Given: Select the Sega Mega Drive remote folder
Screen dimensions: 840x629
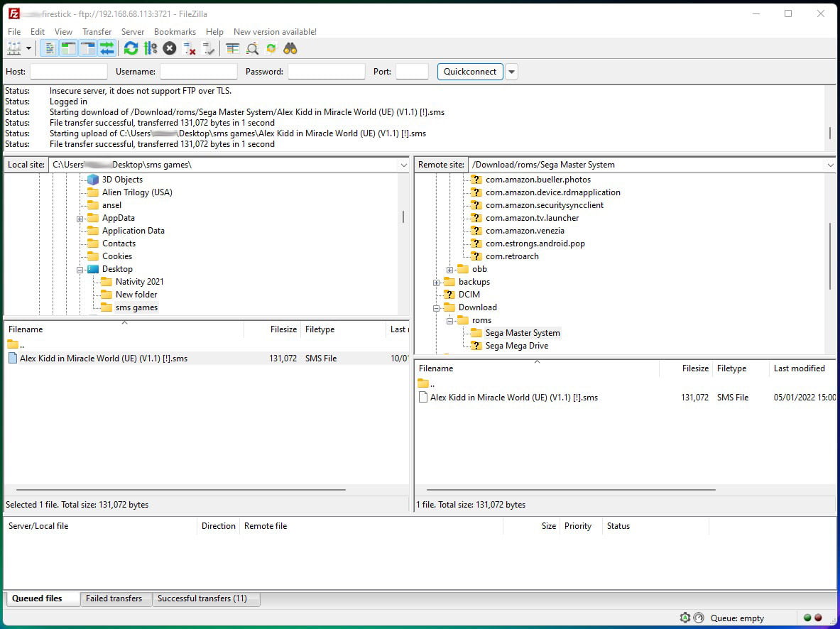Looking at the screenshot, I should point(516,346).
